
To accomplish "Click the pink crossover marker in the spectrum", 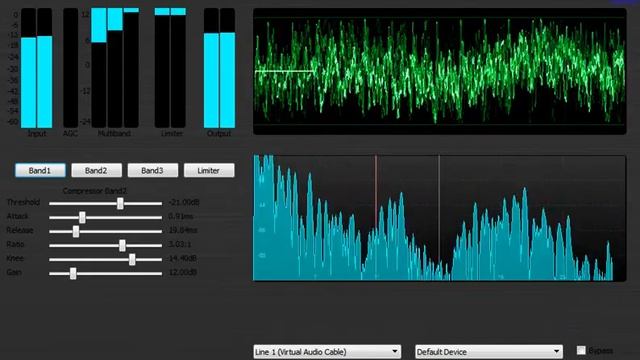I will click(x=376, y=192).
